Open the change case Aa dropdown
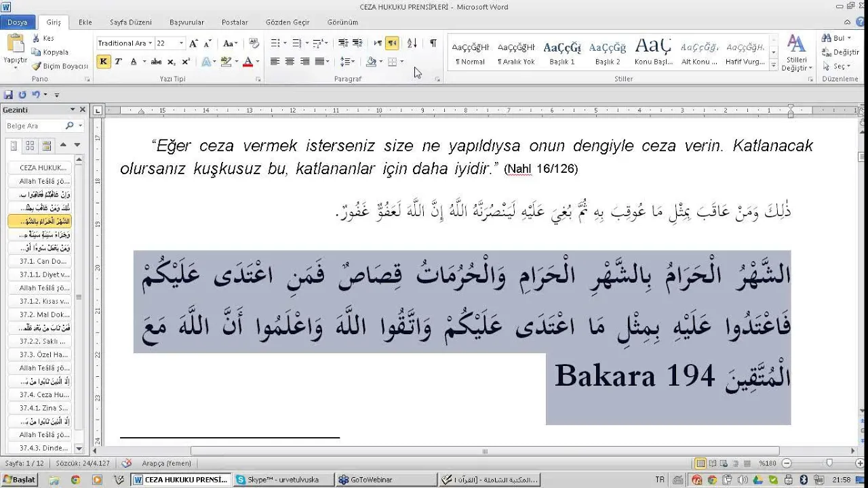The image size is (868, 488). (230, 43)
